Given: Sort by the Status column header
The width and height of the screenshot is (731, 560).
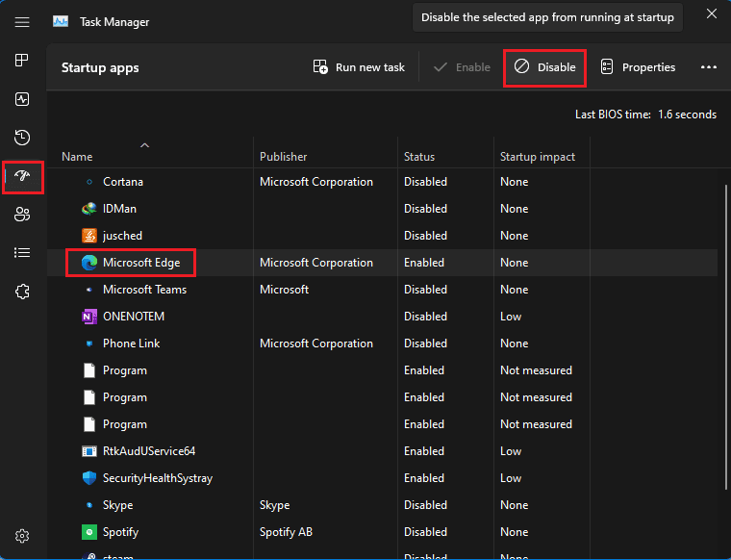Looking at the screenshot, I should pyautogui.click(x=419, y=157).
